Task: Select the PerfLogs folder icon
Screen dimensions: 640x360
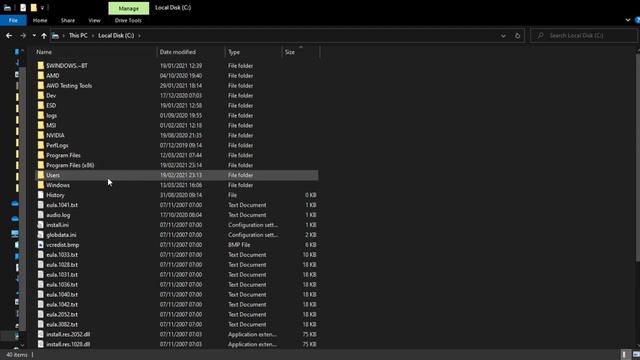Action: pyautogui.click(x=40, y=145)
